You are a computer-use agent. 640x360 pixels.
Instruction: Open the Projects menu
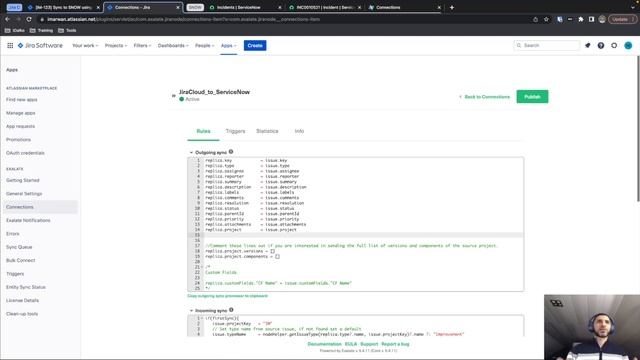pyautogui.click(x=116, y=45)
